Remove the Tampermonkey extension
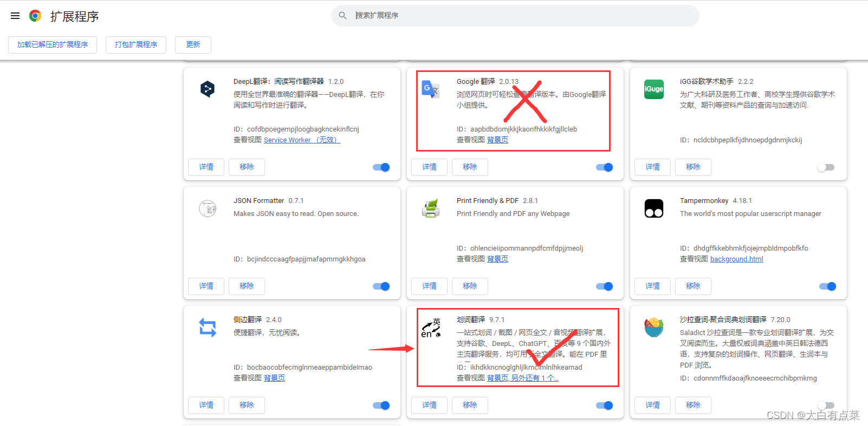Viewport: 868px width, 426px height. tap(693, 286)
